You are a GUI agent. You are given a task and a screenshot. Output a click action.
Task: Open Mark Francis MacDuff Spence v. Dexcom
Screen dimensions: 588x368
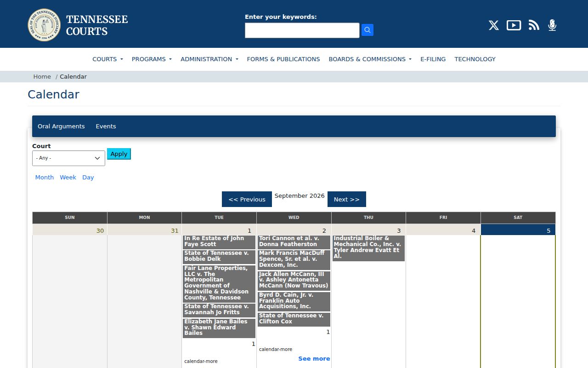[x=294, y=260]
